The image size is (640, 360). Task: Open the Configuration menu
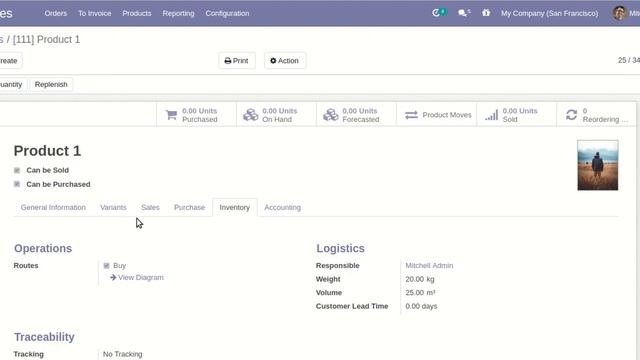click(x=227, y=13)
